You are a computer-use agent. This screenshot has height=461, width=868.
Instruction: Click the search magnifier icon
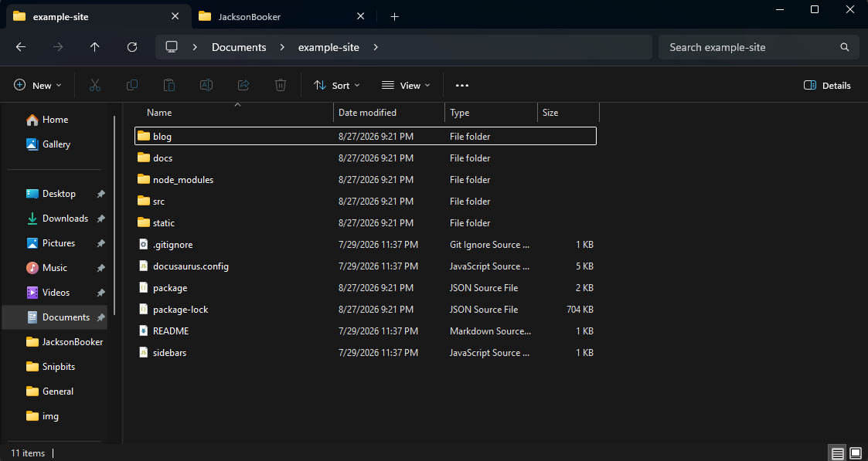click(845, 47)
